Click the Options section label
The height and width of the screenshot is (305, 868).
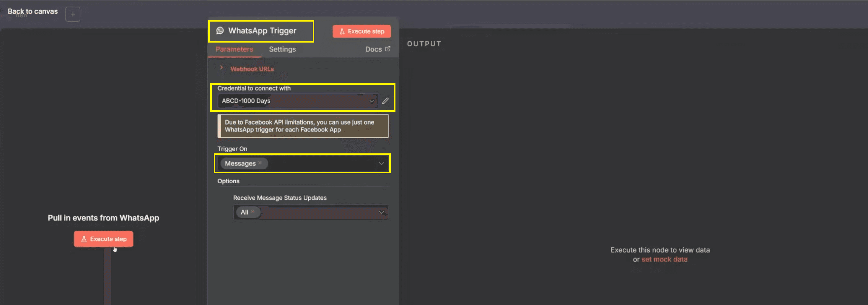(228, 181)
